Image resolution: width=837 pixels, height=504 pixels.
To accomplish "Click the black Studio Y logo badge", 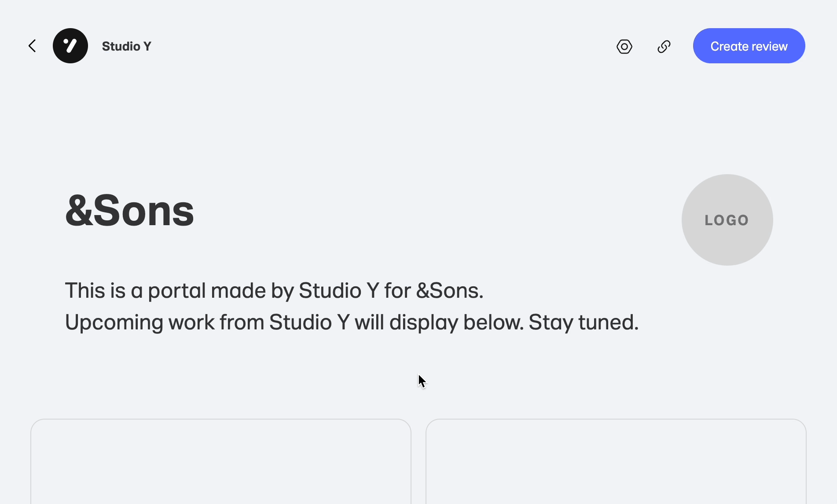I will pyautogui.click(x=70, y=46).
